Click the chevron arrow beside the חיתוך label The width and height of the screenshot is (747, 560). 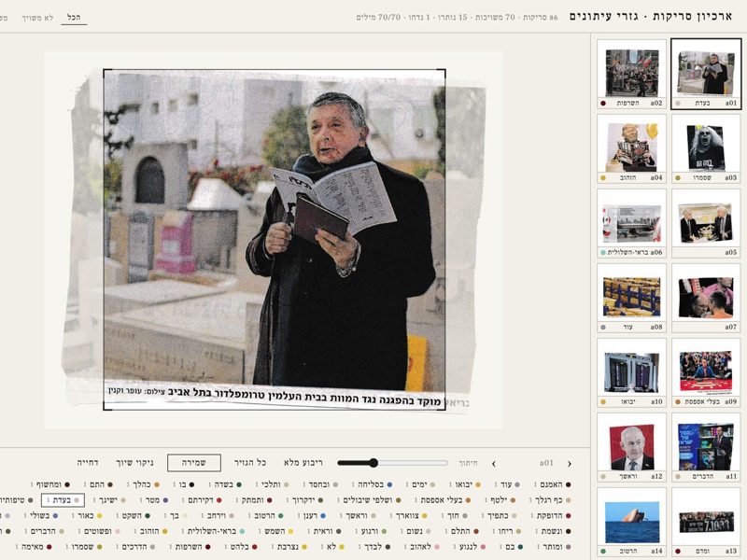pos(494,463)
